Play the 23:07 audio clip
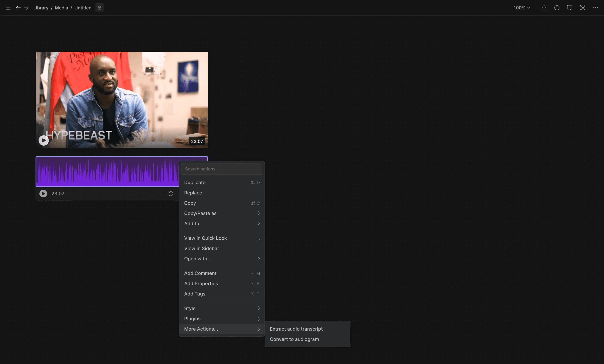 (43, 194)
